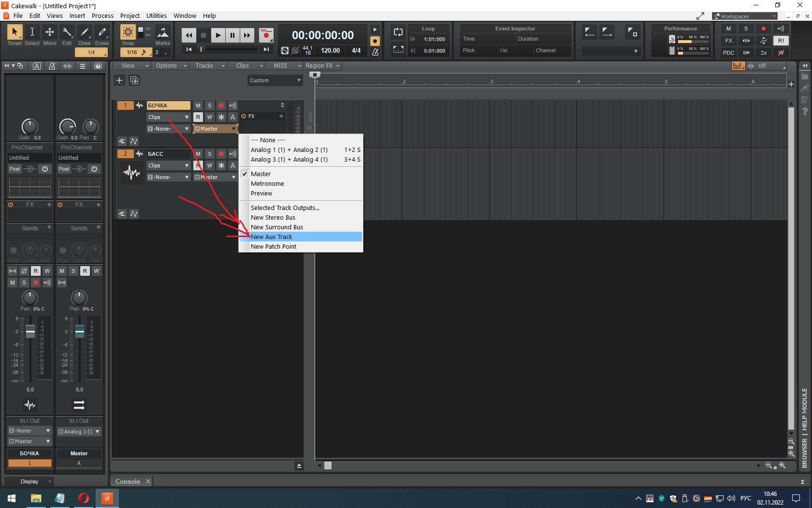Click the Console tab

pos(128,481)
